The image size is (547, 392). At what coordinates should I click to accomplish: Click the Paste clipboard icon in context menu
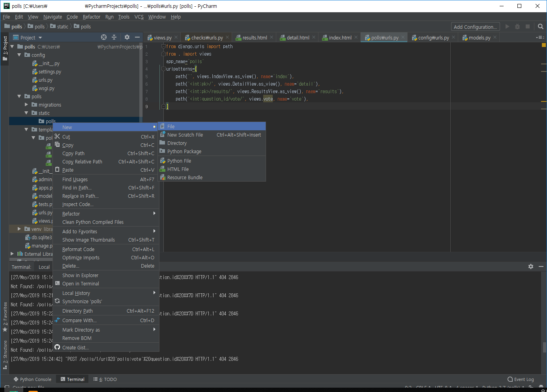coord(57,169)
